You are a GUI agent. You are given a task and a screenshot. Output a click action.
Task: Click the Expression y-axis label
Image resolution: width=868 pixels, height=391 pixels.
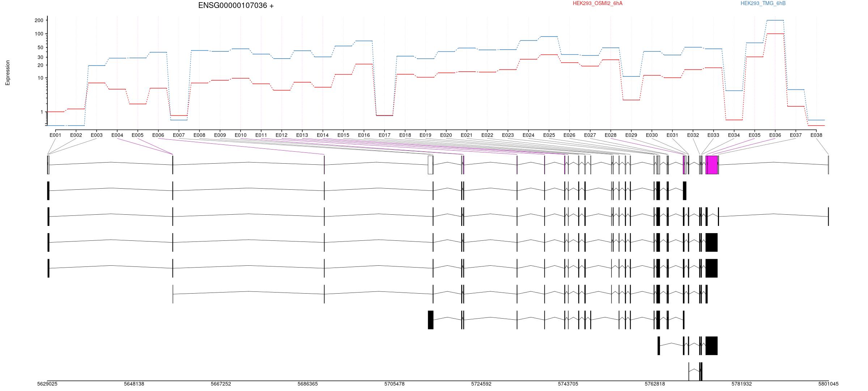coord(8,73)
